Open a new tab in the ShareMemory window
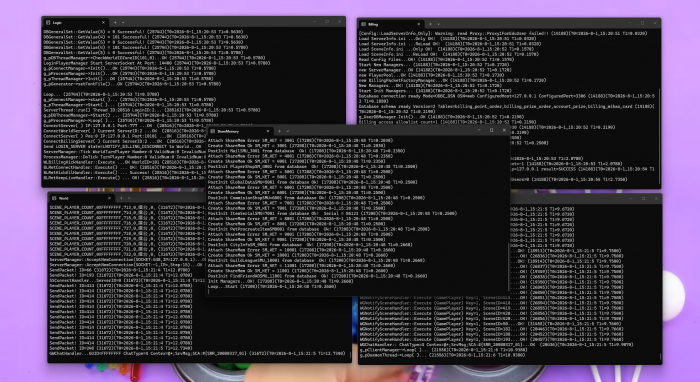This screenshot has height=382, width=700. pos(279,131)
